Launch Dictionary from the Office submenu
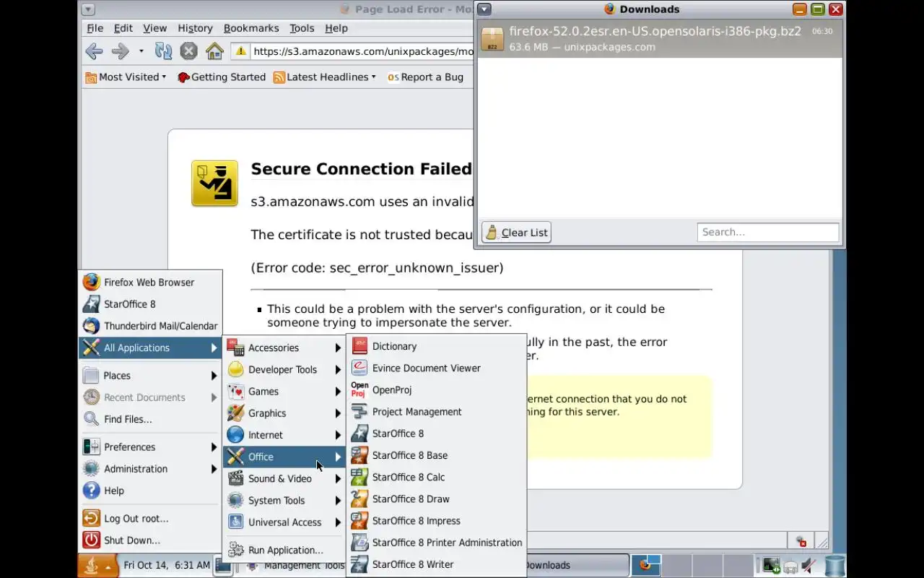Image resolution: width=924 pixels, height=578 pixels. tap(437, 347)
